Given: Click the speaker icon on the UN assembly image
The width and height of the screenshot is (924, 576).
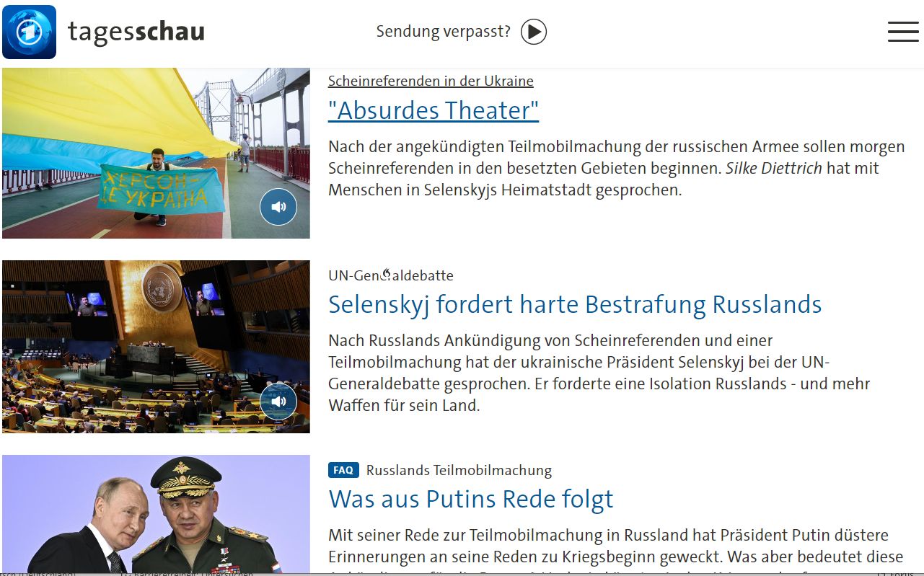Looking at the screenshot, I should click(278, 402).
